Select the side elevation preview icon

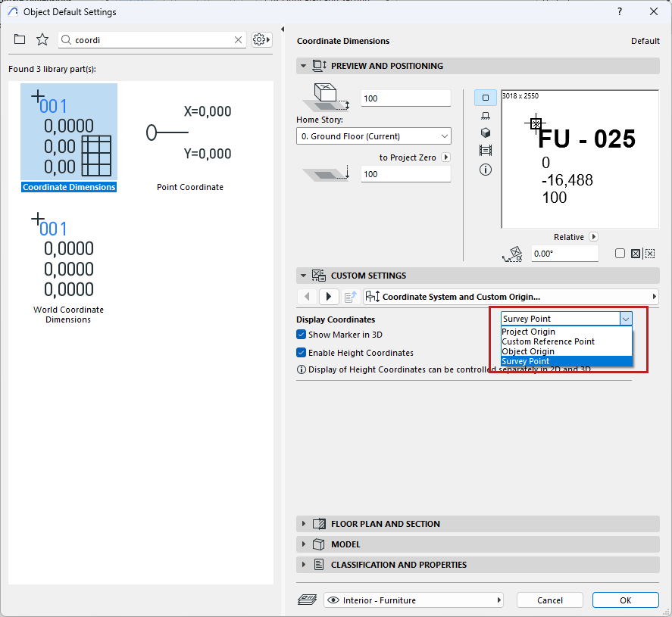tap(486, 115)
